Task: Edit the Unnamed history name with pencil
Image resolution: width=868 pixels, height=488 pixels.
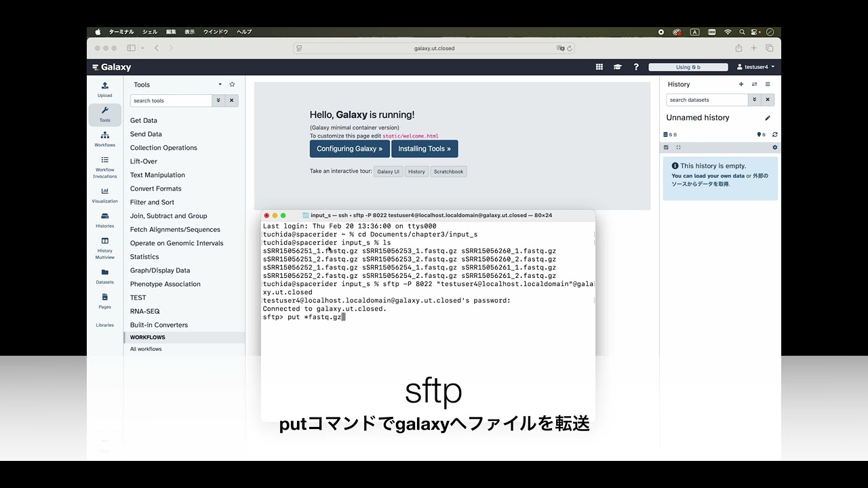Action: pyautogui.click(x=768, y=118)
